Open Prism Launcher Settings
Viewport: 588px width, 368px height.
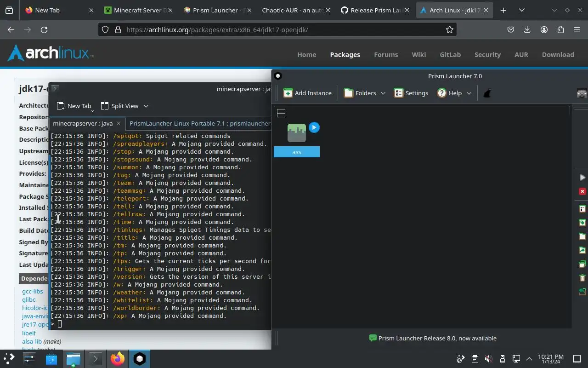[x=411, y=93]
